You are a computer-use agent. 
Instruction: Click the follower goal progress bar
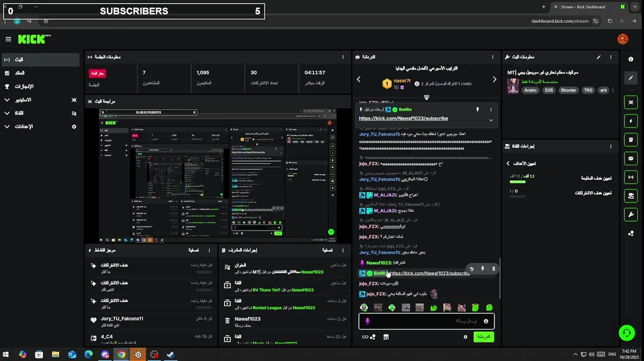pyautogui.click(x=517, y=182)
